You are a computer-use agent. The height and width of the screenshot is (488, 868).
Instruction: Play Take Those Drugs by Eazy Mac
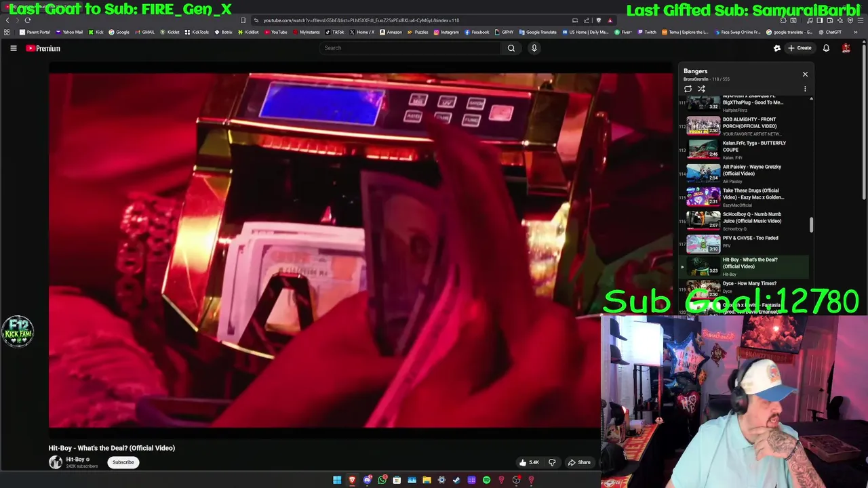744,197
